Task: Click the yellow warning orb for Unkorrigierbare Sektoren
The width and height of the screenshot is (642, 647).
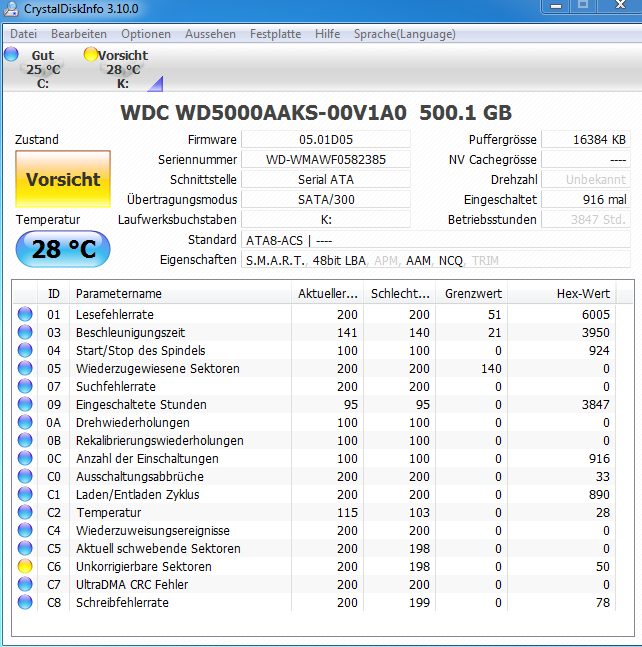Action: tap(25, 567)
